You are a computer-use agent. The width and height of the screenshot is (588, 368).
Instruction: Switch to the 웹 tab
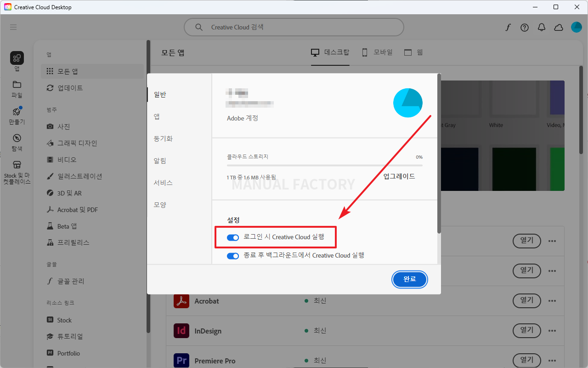pos(413,52)
